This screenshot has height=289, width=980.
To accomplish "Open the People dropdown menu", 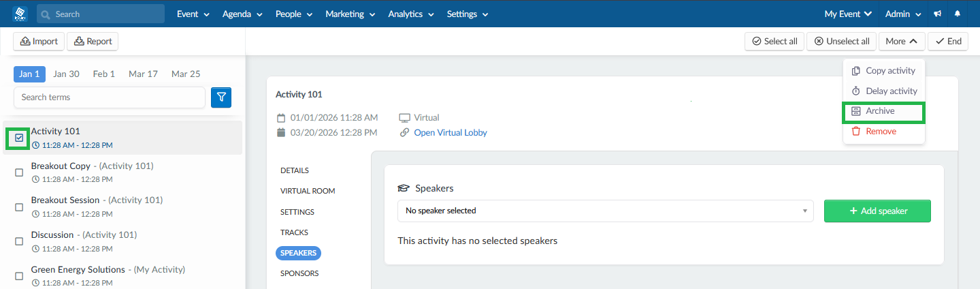I will pos(294,14).
